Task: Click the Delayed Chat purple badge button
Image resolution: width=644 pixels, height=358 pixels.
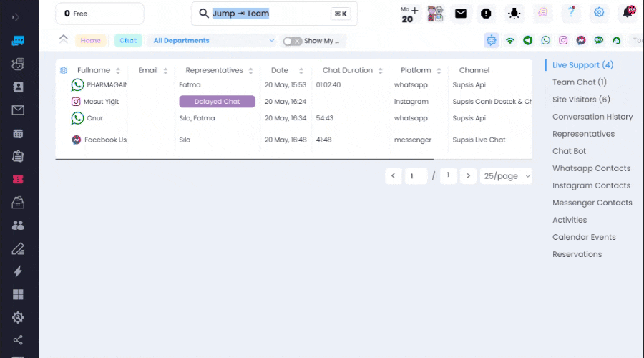Action: point(217,102)
